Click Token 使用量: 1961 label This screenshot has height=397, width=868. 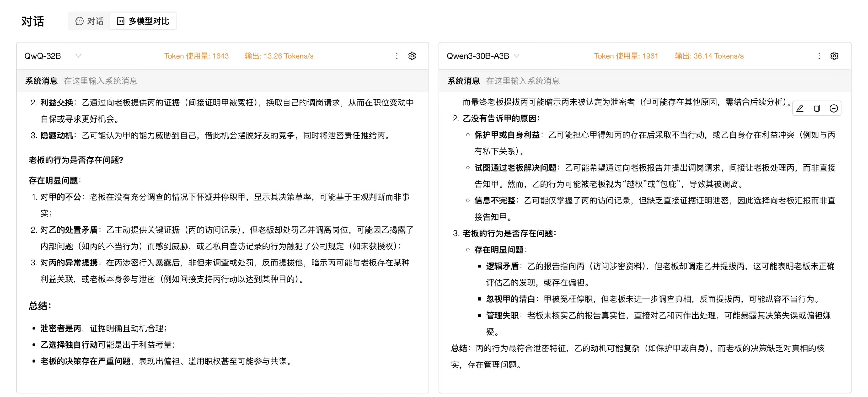coord(626,56)
